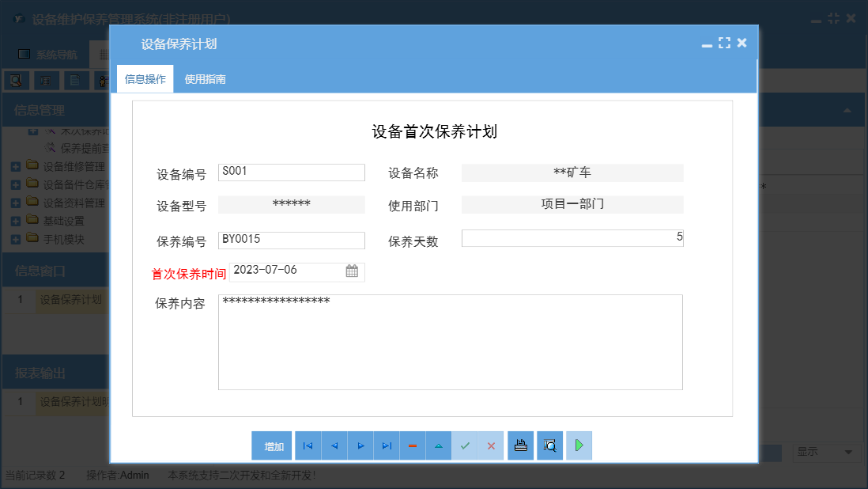
Task: Jump to the last record navigation icon
Action: tap(386, 445)
